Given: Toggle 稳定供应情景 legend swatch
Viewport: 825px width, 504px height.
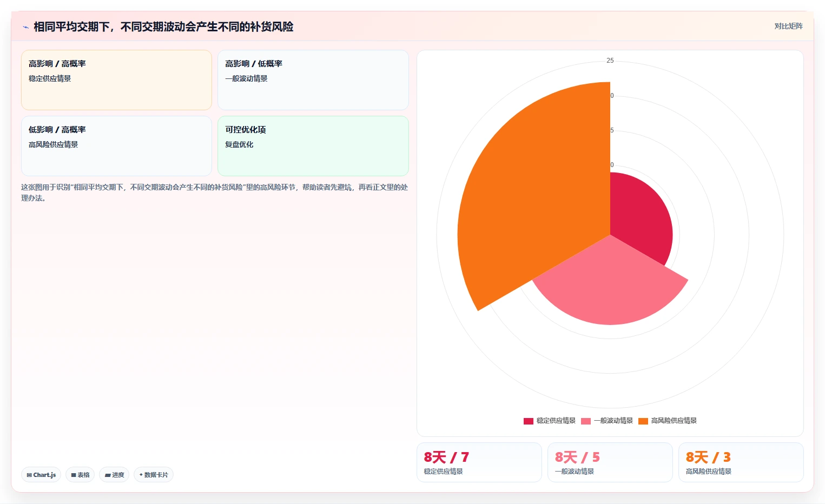Looking at the screenshot, I should point(528,421).
